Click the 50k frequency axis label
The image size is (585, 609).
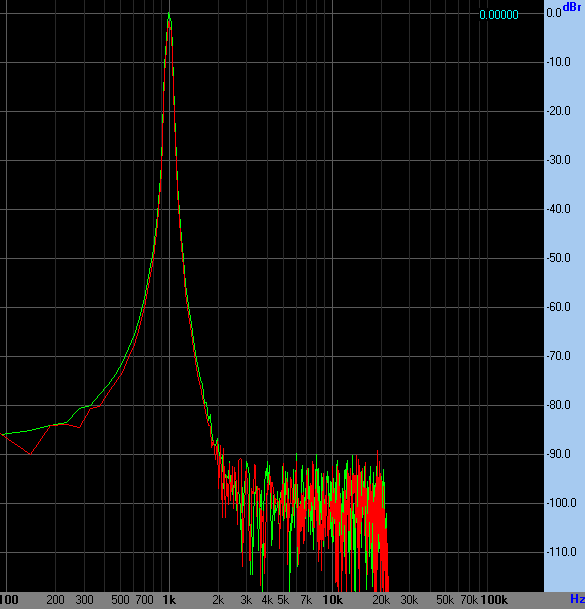point(445,600)
